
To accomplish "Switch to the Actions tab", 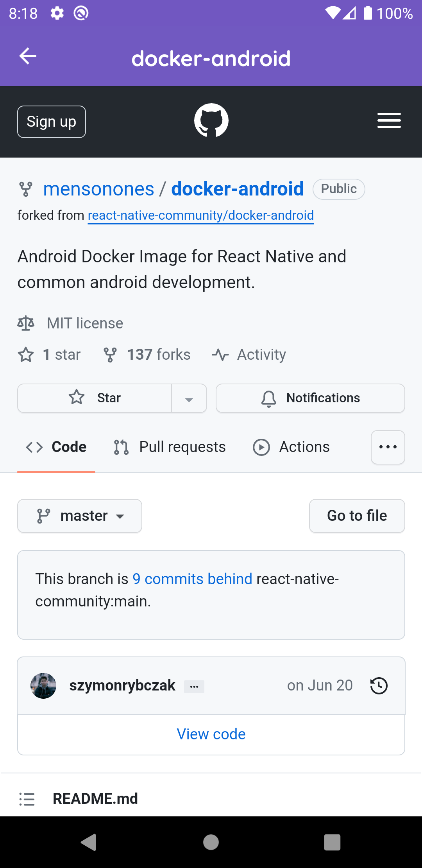I will (x=291, y=447).
